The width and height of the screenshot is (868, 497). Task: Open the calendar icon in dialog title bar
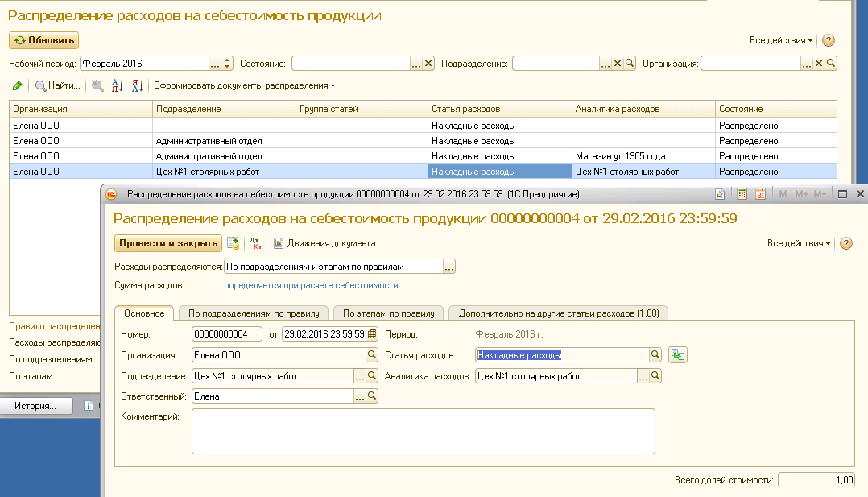(759, 194)
